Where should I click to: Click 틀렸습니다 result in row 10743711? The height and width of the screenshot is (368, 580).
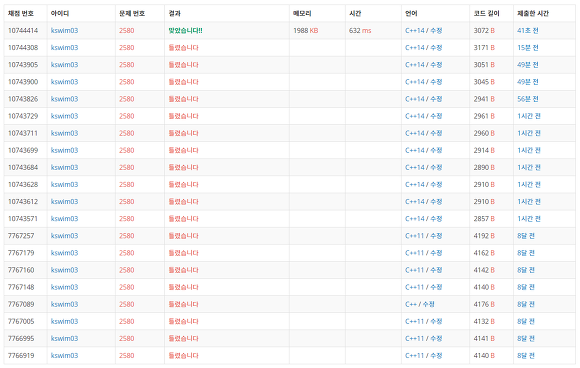point(183,133)
